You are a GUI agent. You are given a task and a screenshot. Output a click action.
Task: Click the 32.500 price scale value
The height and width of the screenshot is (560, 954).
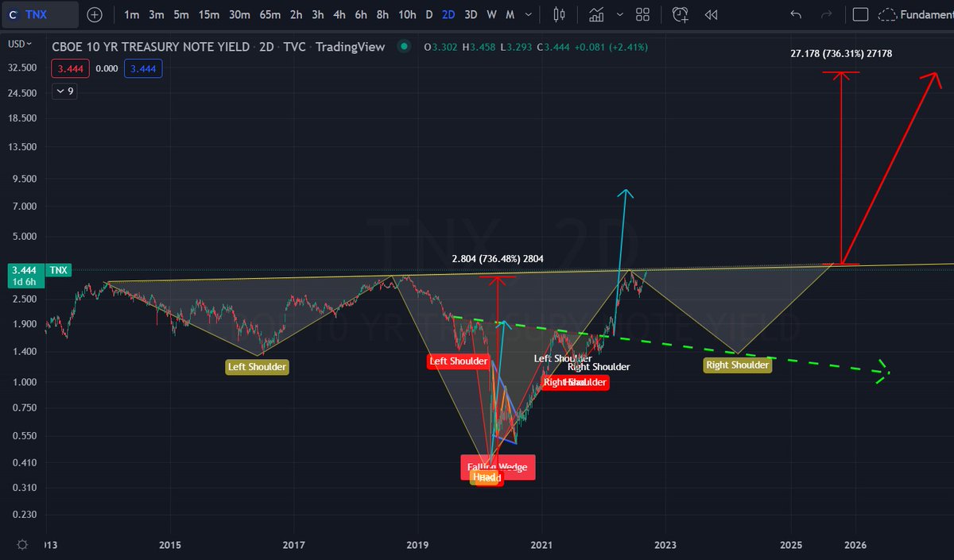tap(22, 68)
